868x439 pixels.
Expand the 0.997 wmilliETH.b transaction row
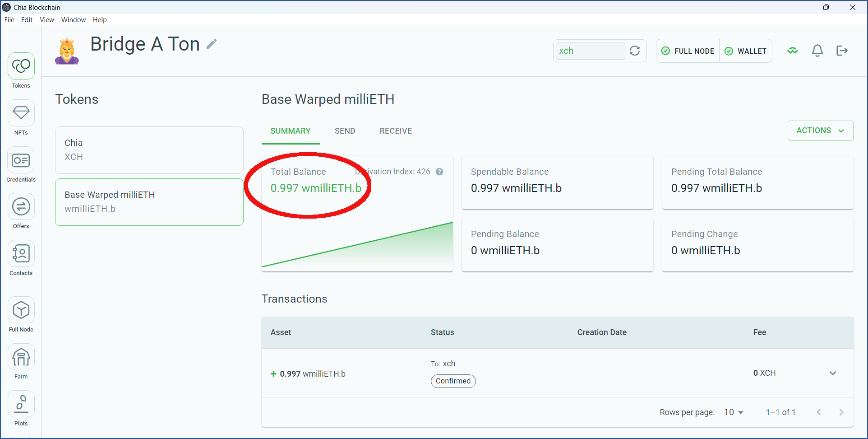pos(832,373)
